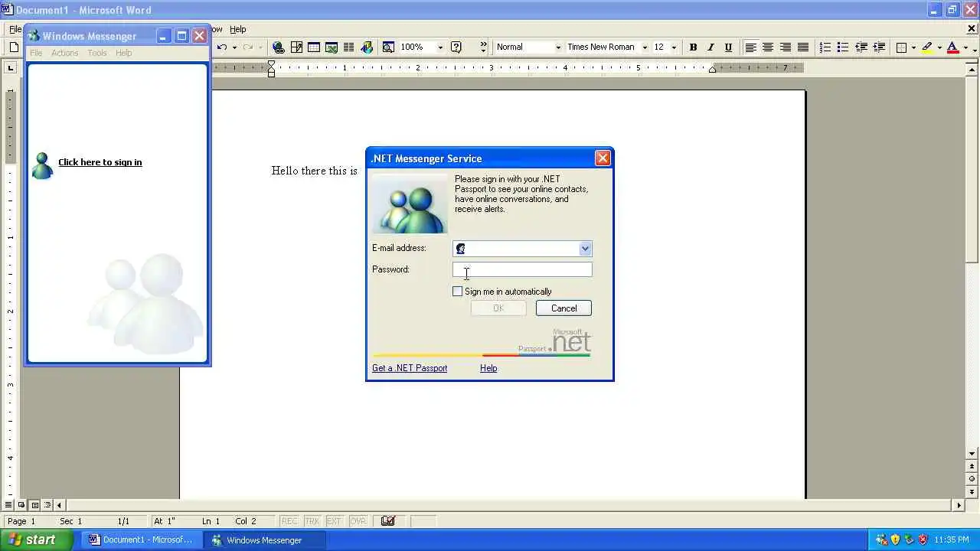Open Messenger Actions menu
Screen dimensions: 980x551
point(65,53)
